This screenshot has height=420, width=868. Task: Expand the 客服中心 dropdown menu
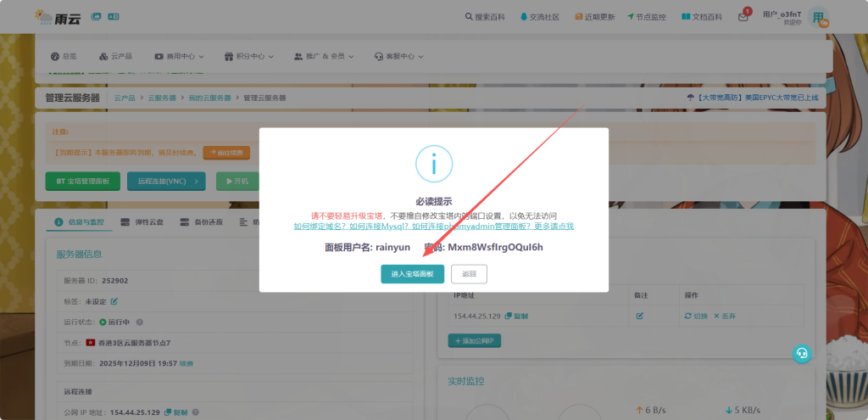point(398,56)
